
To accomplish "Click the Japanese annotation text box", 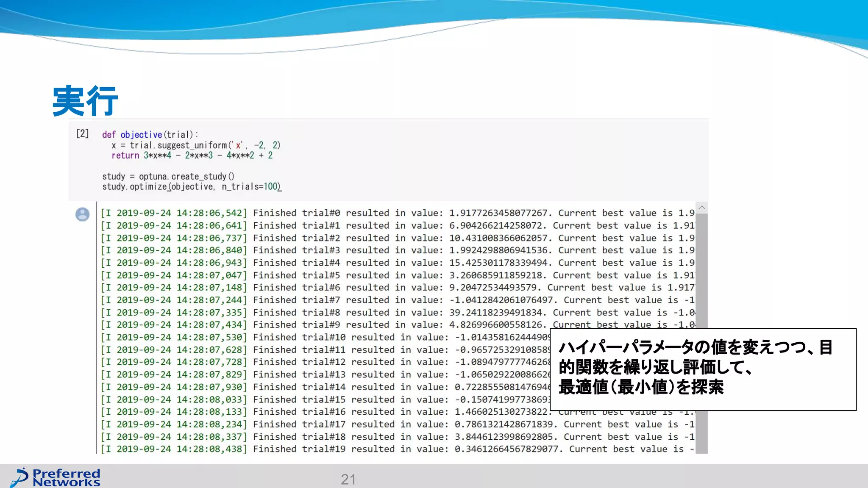I will coord(703,369).
